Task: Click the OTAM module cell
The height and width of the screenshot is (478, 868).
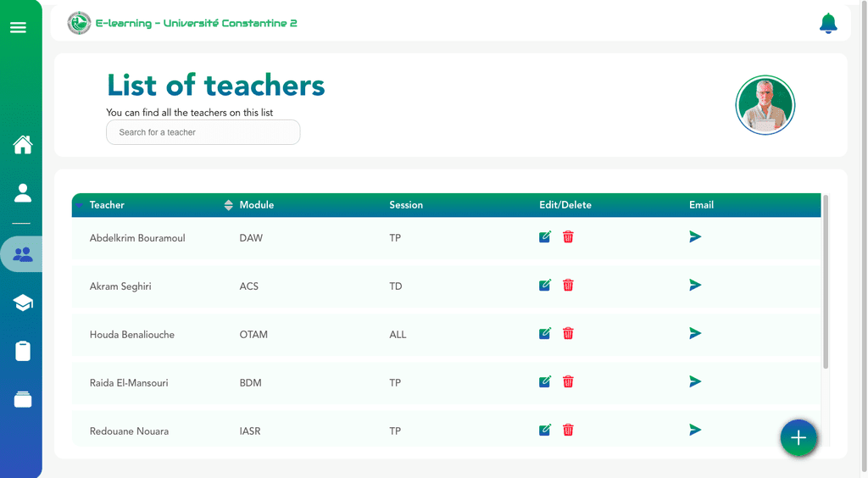Action: [x=253, y=334]
